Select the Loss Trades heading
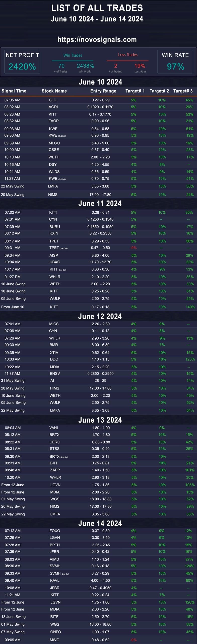The image size is (197, 644). [128, 55]
